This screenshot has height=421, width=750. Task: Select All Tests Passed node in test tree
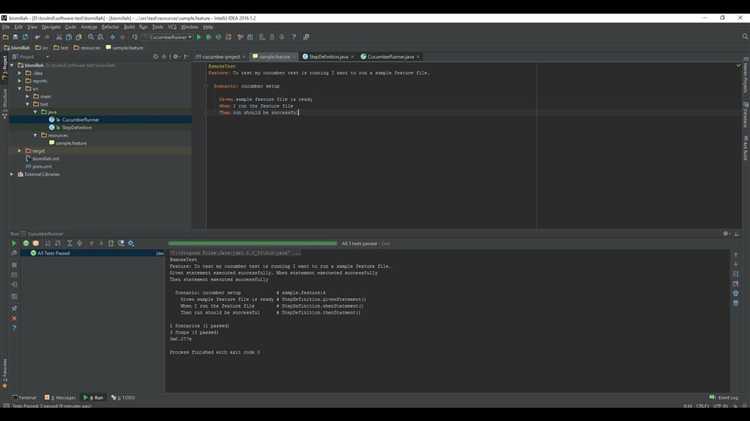(x=53, y=253)
